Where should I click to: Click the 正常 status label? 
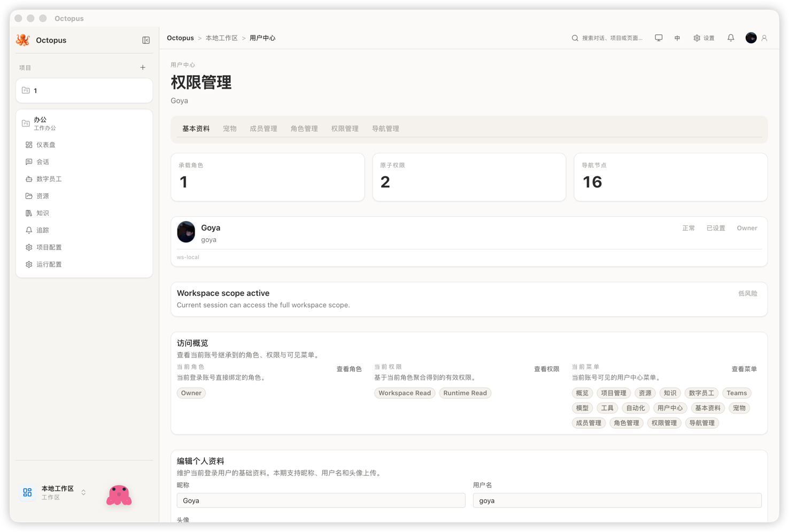pyautogui.click(x=689, y=228)
